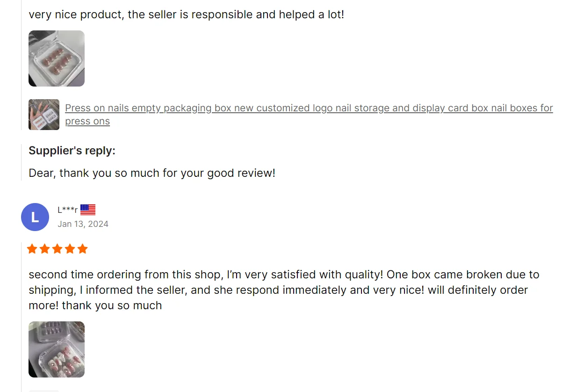Click the review date Jan 13, 2024

[x=83, y=224]
